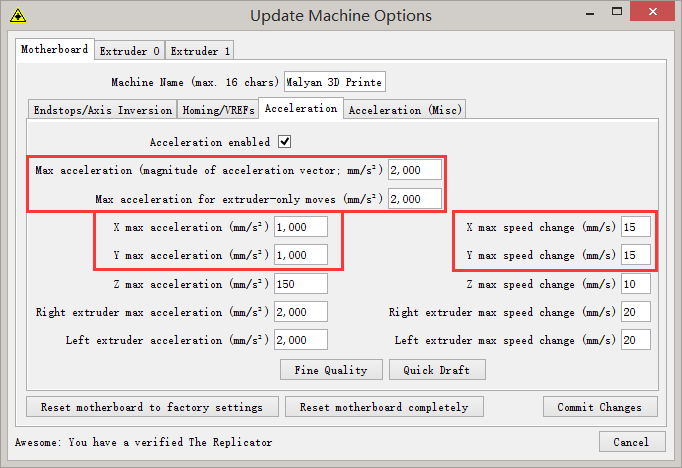
Task: Apply the Quick Draft preset
Action: pyautogui.click(x=437, y=370)
